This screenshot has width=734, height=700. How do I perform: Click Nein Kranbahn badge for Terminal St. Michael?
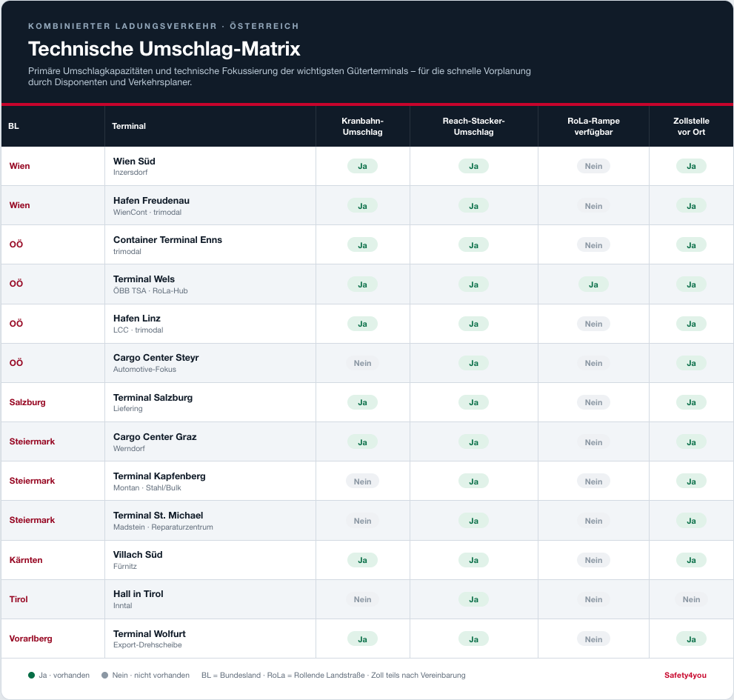pyautogui.click(x=362, y=521)
